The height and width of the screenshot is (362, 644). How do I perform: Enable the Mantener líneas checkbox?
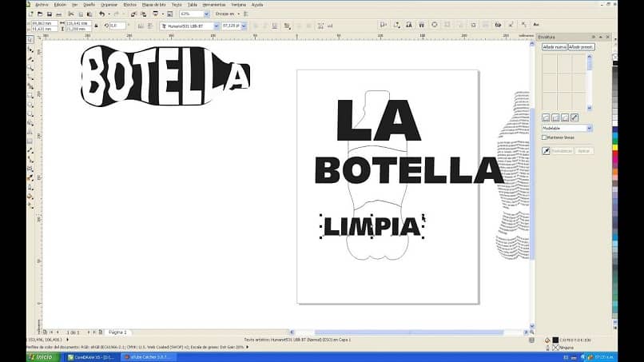[x=544, y=137]
